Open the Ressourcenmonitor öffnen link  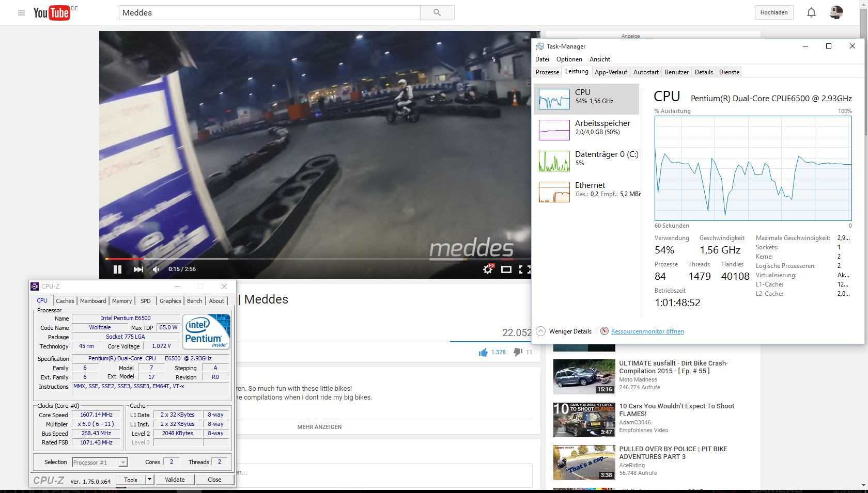tap(647, 331)
